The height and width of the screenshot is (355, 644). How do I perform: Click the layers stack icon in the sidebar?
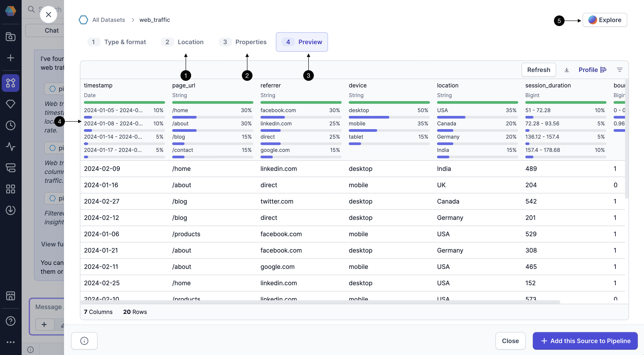point(11,168)
